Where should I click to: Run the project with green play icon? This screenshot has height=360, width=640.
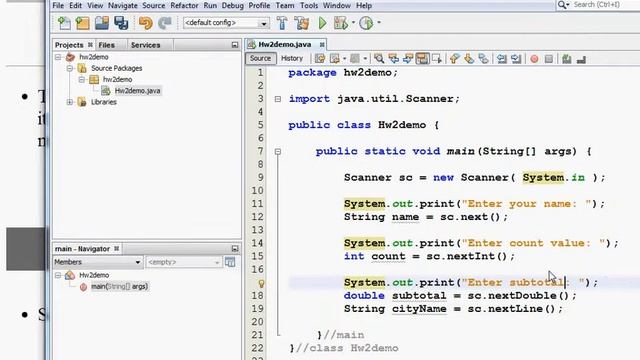tap(322, 23)
